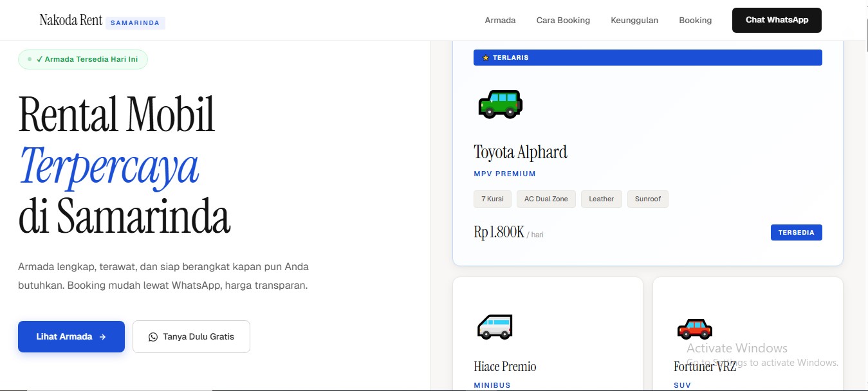Click the green Toyota Alphard car icon

500,104
